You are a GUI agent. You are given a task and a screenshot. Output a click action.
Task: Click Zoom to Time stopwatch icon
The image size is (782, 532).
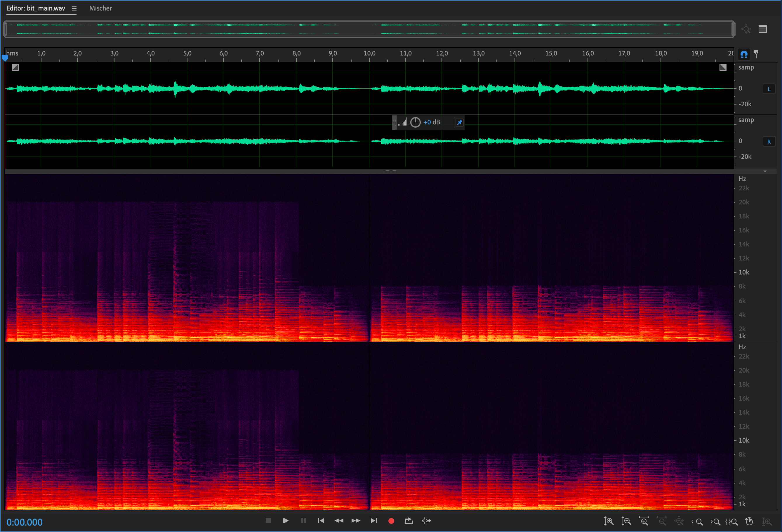point(749,521)
